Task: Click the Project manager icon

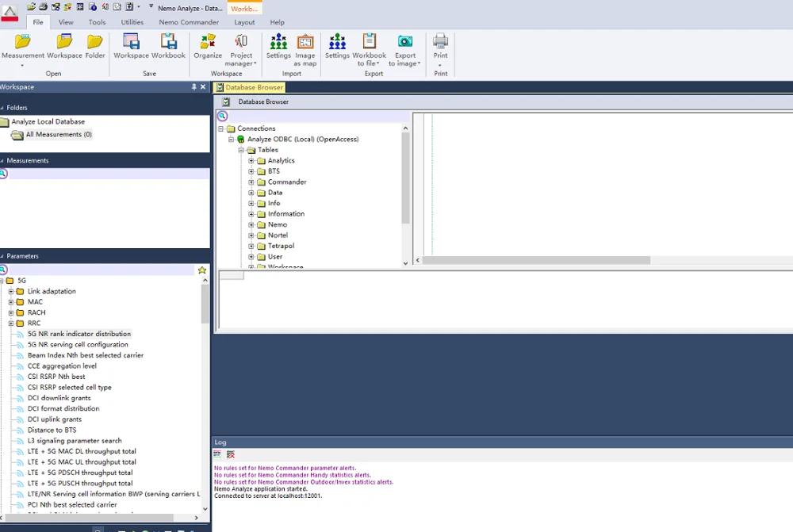Action: pos(241,46)
